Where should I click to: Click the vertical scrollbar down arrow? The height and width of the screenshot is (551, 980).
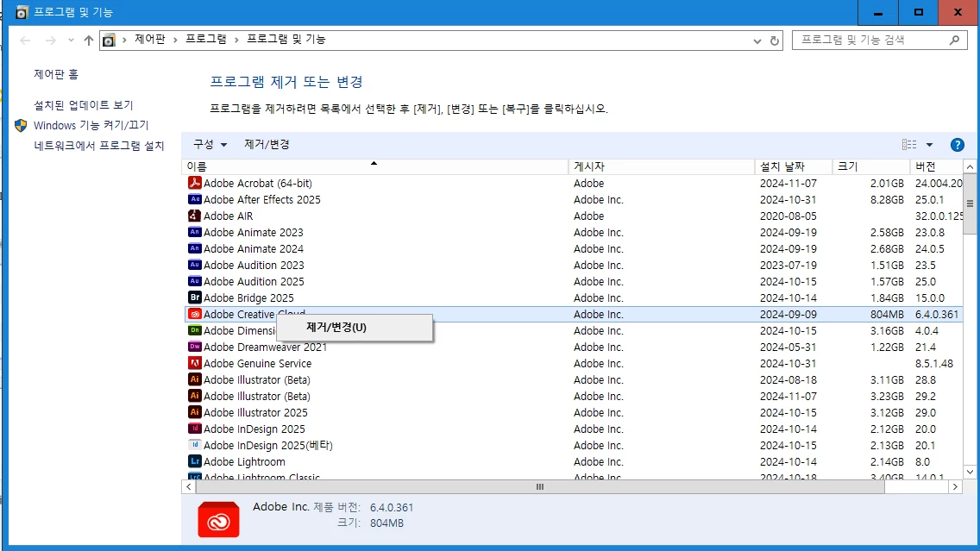970,472
